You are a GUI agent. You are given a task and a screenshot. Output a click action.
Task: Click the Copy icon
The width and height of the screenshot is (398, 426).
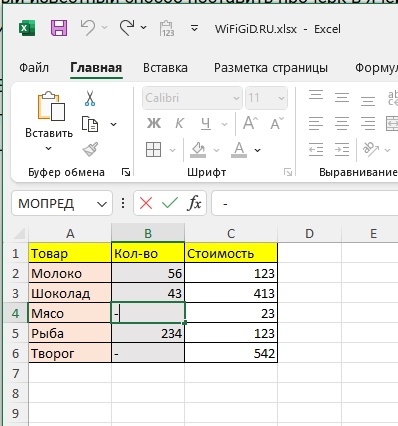[90, 124]
